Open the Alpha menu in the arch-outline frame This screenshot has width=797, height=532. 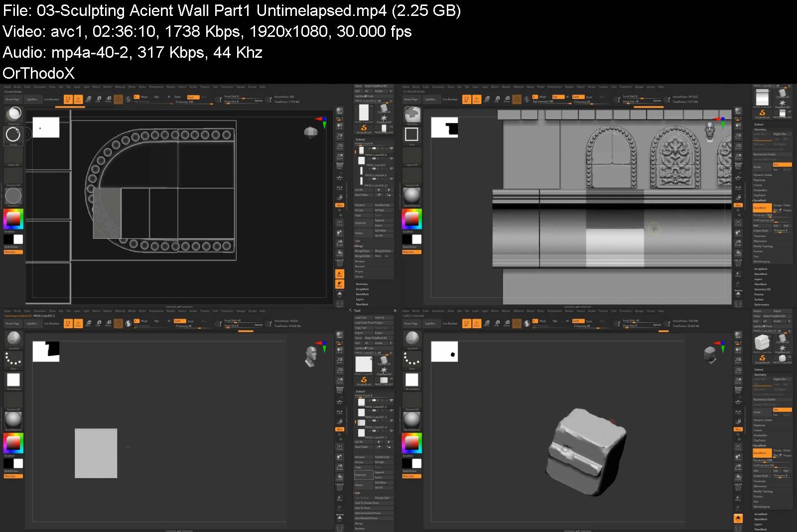[7, 87]
